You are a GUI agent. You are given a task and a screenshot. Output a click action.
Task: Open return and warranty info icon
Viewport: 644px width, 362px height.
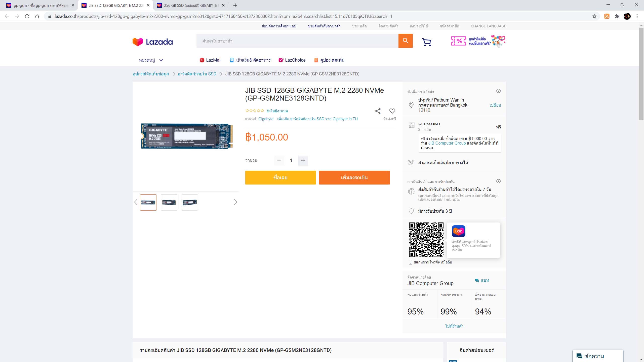coord(498,181)
